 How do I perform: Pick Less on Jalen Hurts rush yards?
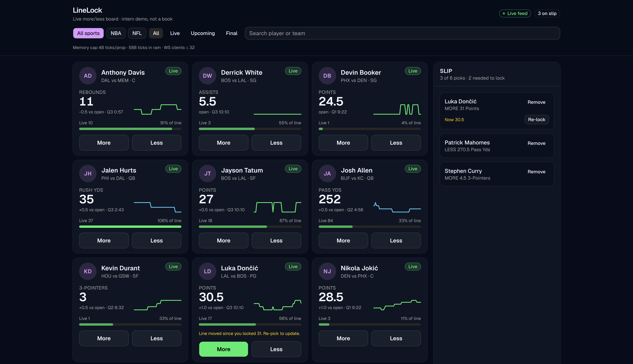tap(157, 240)
